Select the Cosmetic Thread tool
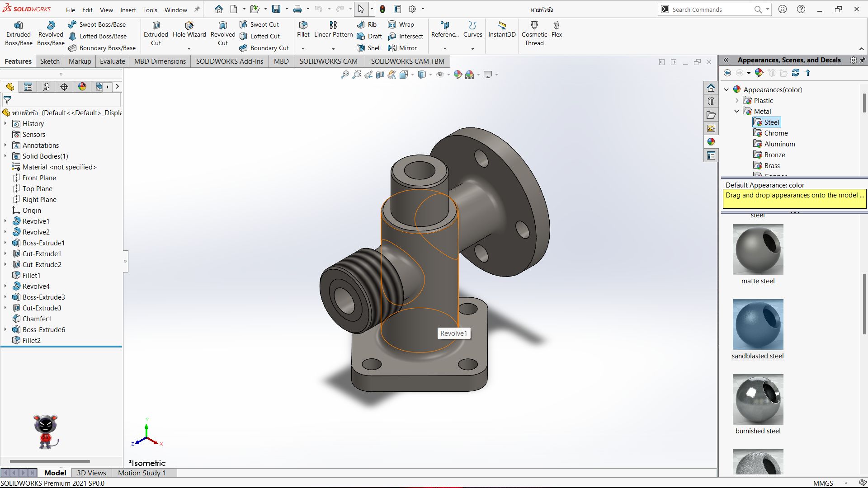868x488 pixels. tap(534, 34)
